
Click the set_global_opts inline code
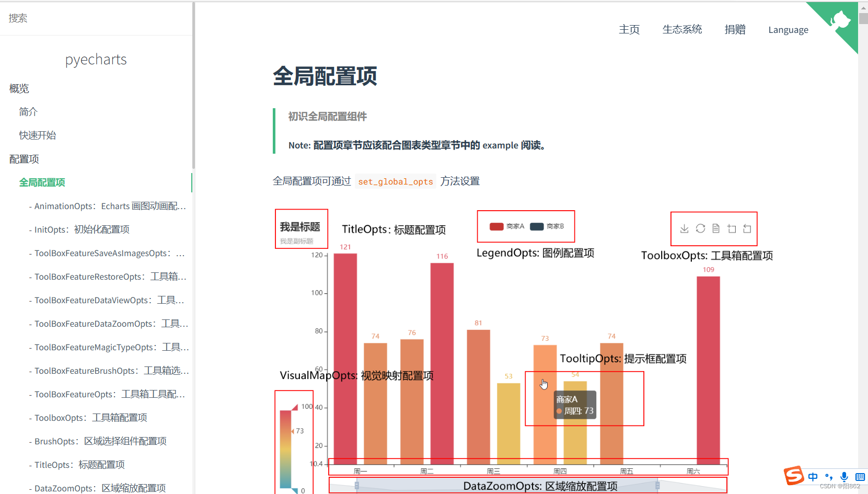click(x=396, y=181)
